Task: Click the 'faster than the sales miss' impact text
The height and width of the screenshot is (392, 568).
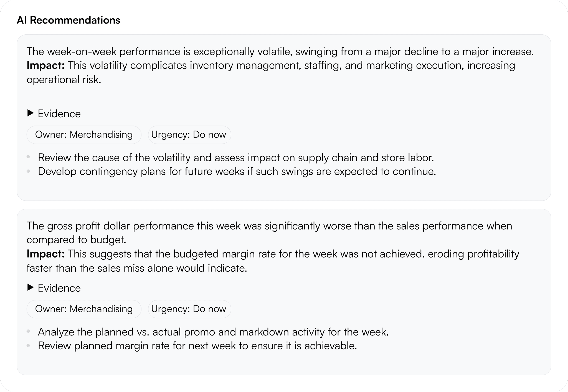Action: pos(137,268)
